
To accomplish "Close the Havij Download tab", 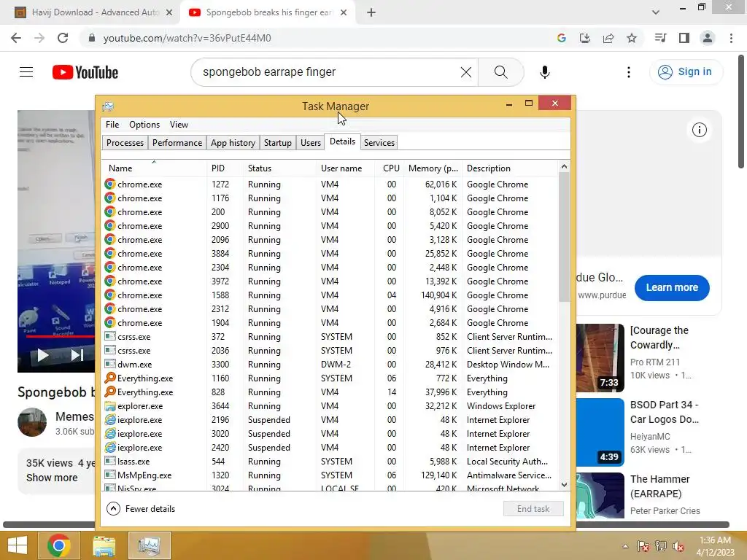I will coord(169,12).
